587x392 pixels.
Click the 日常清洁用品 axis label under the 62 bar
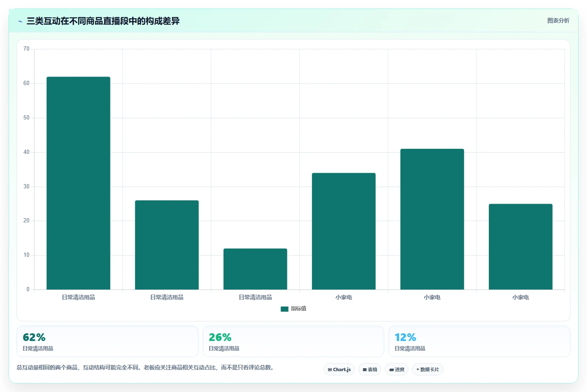[78, 297]
